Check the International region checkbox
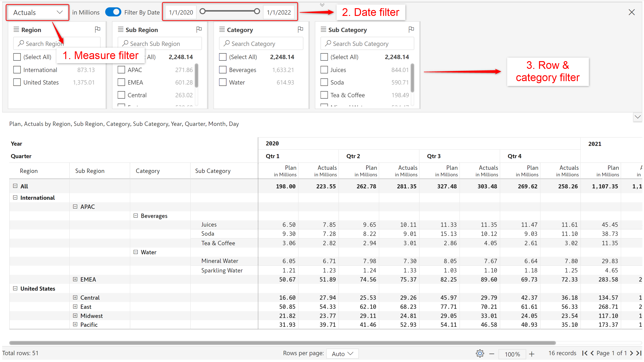644x362 pixels. [17, 70]
